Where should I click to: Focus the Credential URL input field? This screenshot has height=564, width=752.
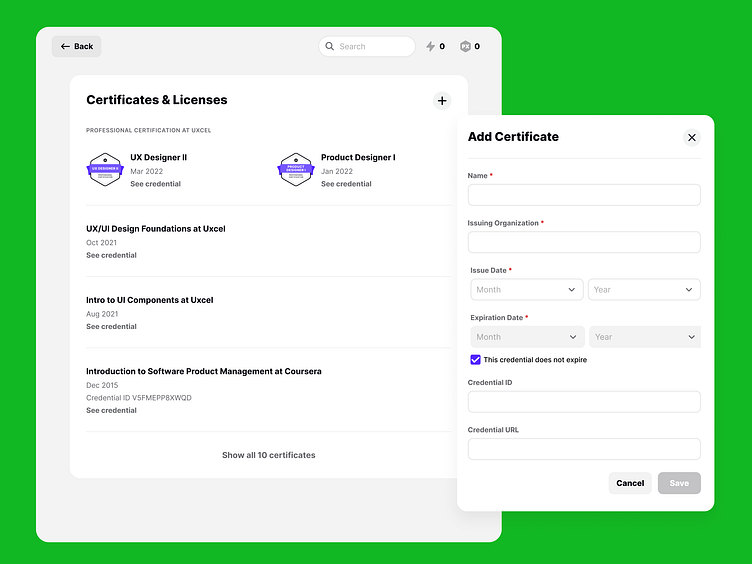coord(584,449)
